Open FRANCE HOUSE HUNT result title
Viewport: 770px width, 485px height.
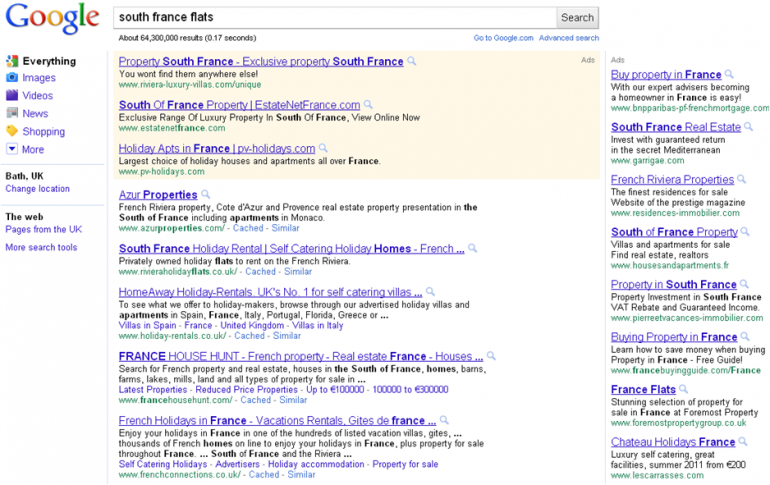[301, 356]
